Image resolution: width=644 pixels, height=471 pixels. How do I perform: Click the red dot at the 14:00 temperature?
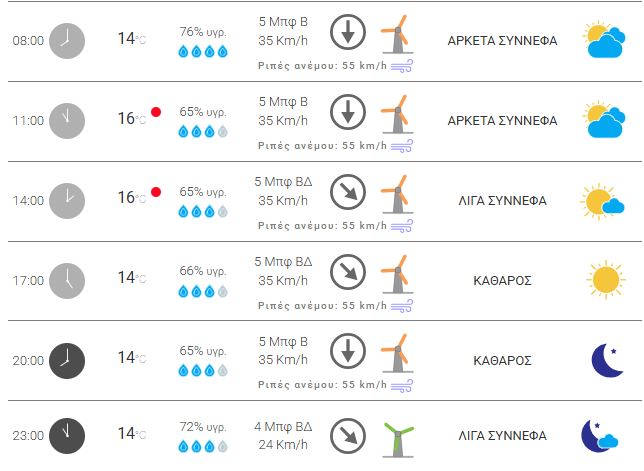coord(156,192)
